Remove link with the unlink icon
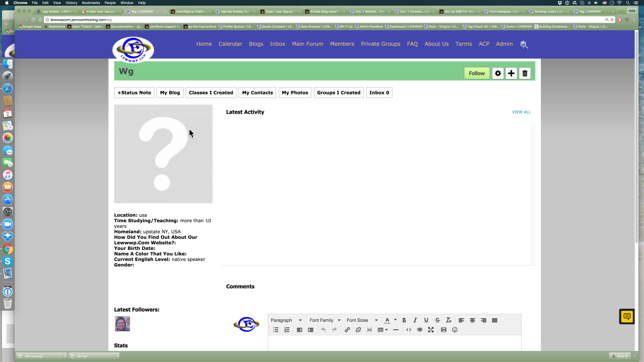 click(x=358, y=330)
